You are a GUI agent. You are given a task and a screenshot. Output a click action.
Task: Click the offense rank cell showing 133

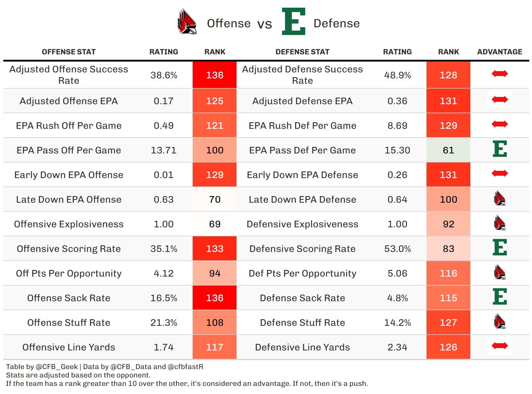(215, 249)
